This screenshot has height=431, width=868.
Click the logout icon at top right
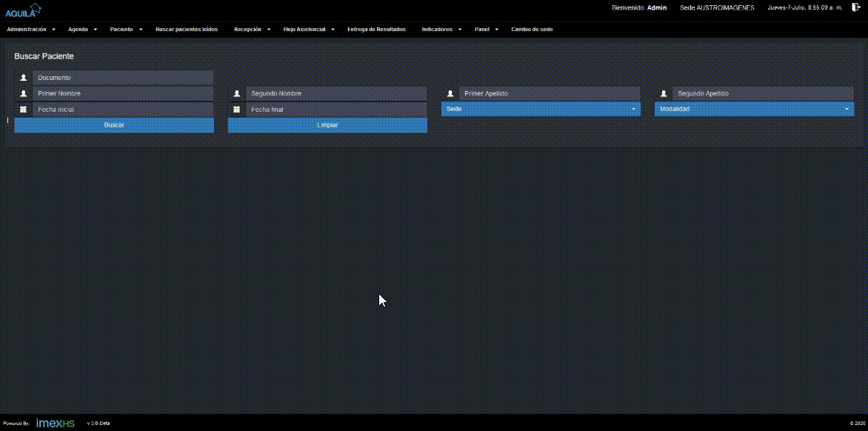point(856,7)
